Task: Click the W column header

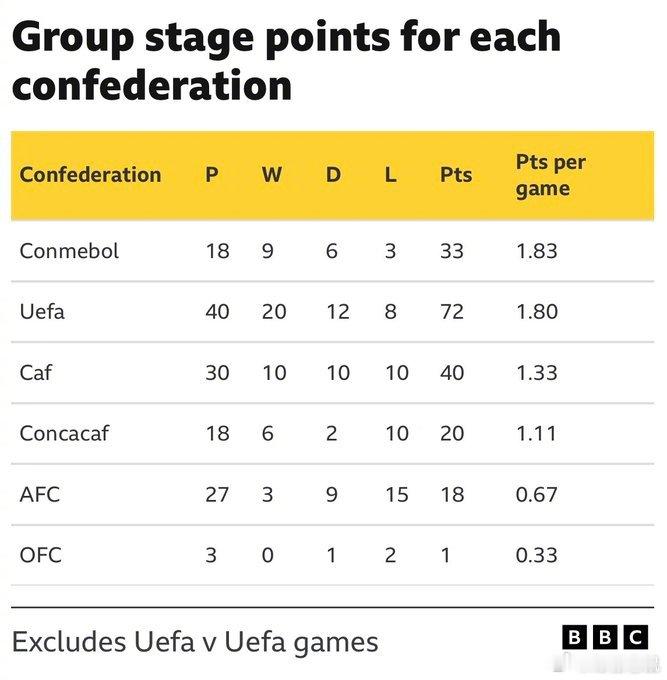Action: (272, 175)
